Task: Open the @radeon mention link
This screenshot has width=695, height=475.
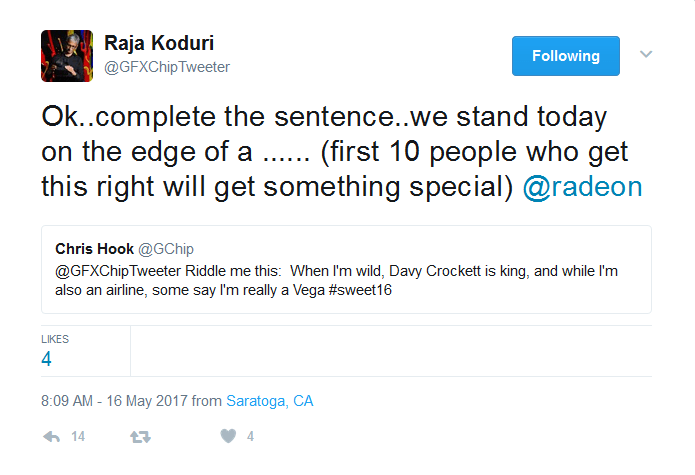Action: (583, 187)
